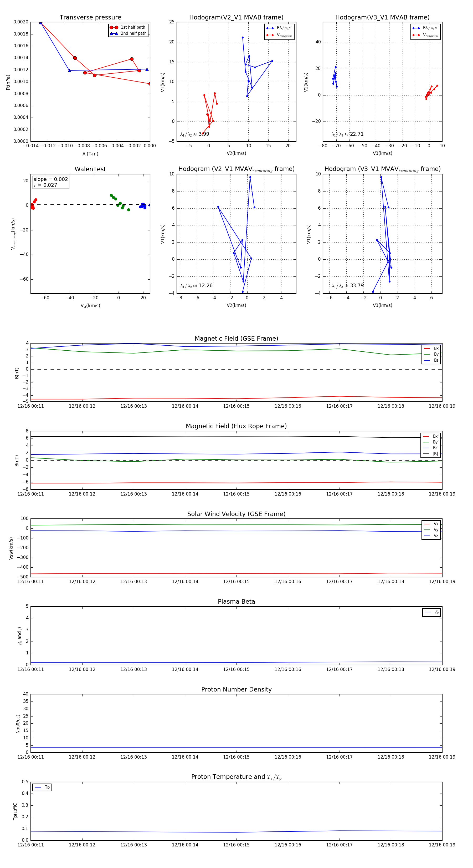Click the 'Vx' legend entry in velocity plot
Image resolution: width=473 pixels, height=868 pixels.
(x=431, y=524)
